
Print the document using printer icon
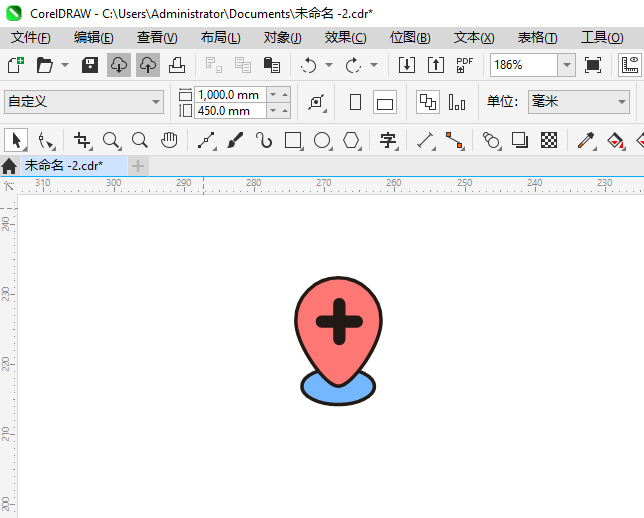[x=177, y=65]
